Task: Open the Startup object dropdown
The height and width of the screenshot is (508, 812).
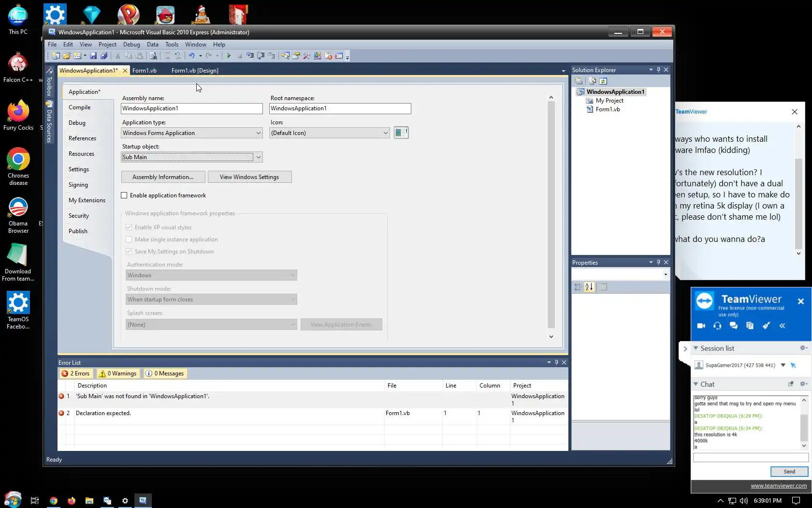Action: coord(259,157)
